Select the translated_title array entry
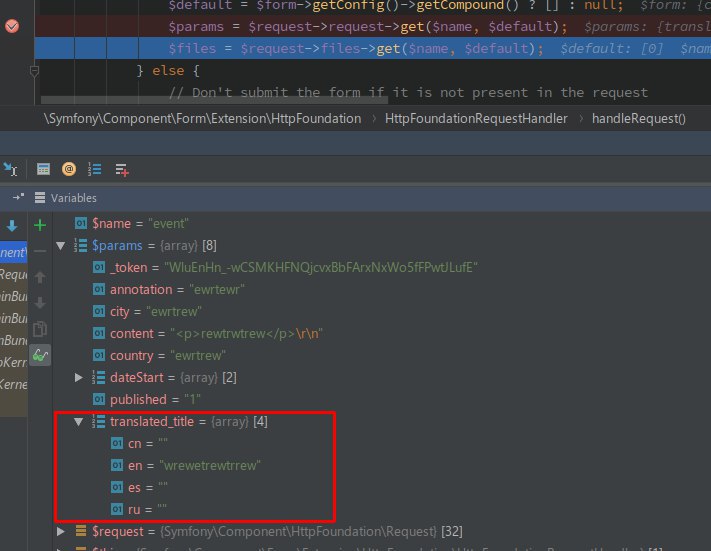 (x=180, y=422)
